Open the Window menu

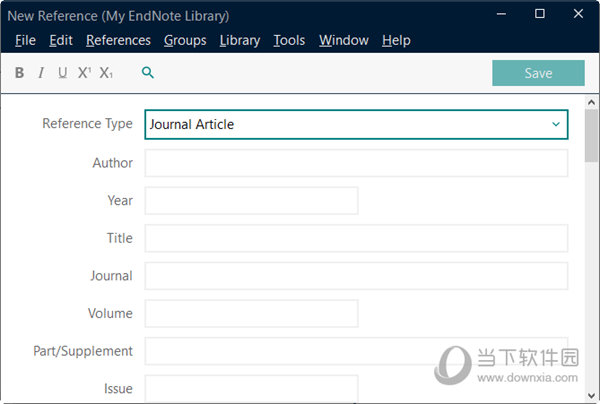coord(344,40)
